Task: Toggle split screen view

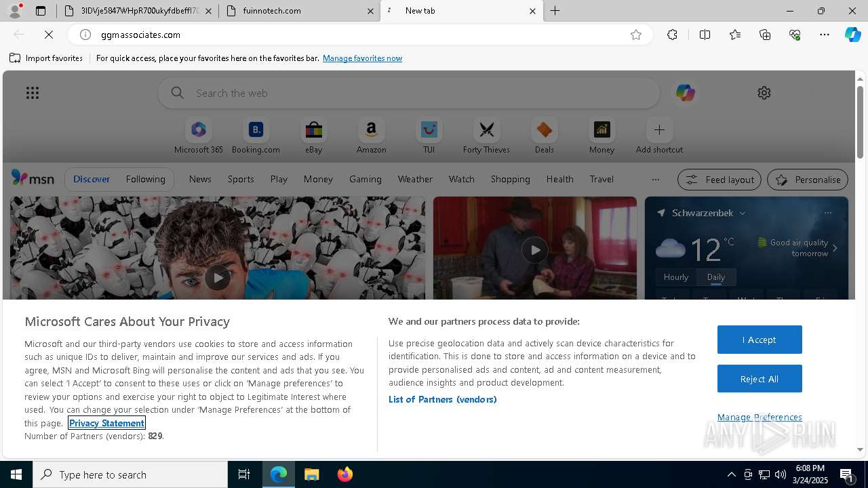Action: (x=705, y=35)
